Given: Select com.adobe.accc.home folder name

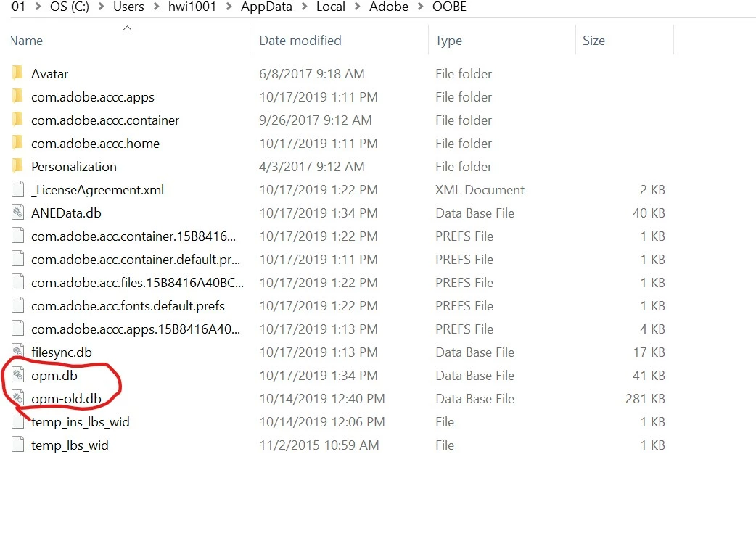Looking at the screenshot, I should coord(95,143).
